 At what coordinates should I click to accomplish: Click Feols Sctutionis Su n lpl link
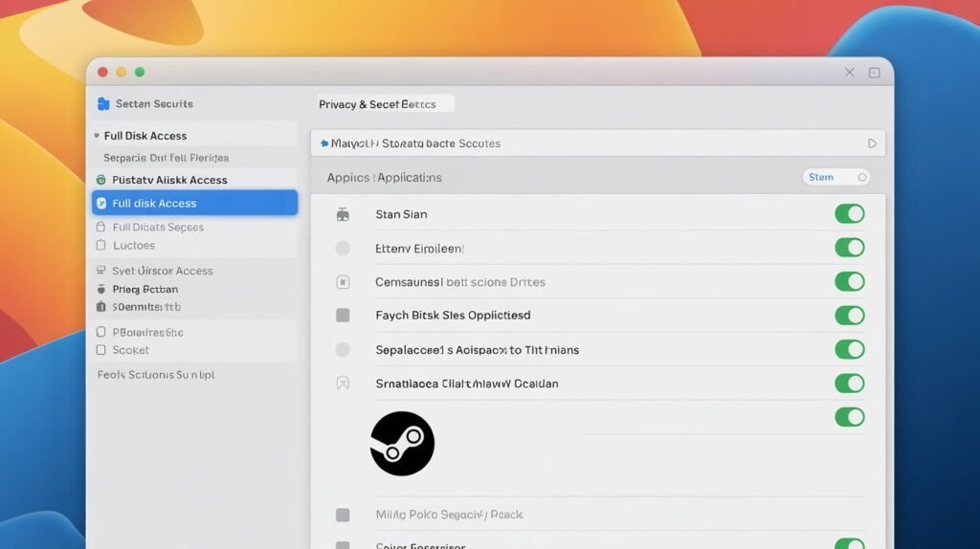[156, 375]
